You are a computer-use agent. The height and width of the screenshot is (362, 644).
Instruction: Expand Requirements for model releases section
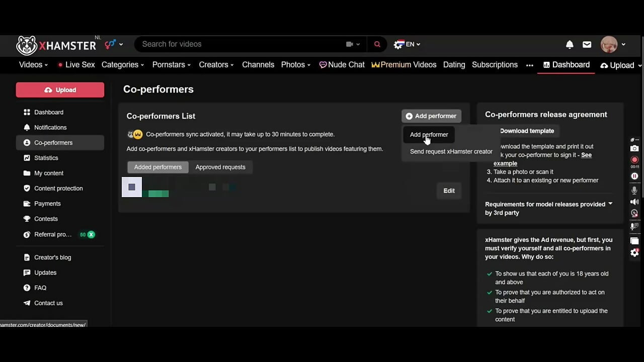[549, 208]
